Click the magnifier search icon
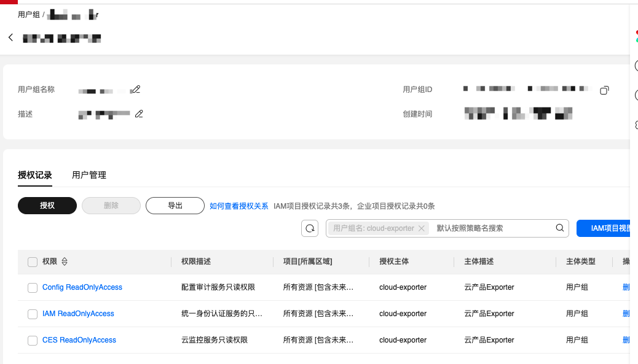The width and height of the screenshot is (638, 364). (x=559, y=228)
